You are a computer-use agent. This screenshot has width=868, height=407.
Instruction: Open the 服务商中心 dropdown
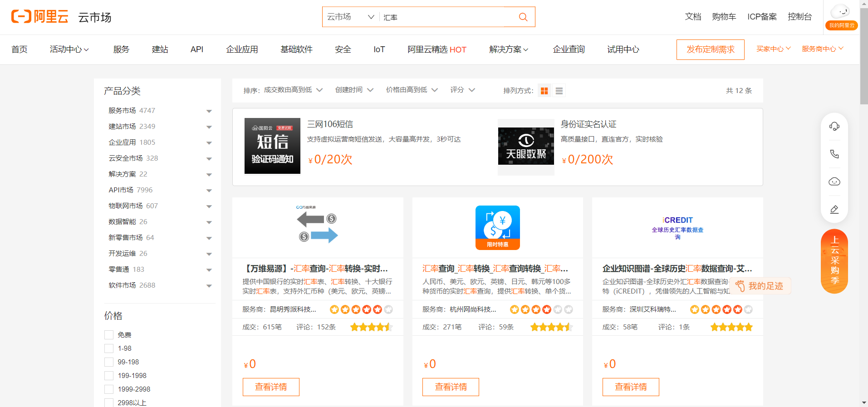(823, 49)
